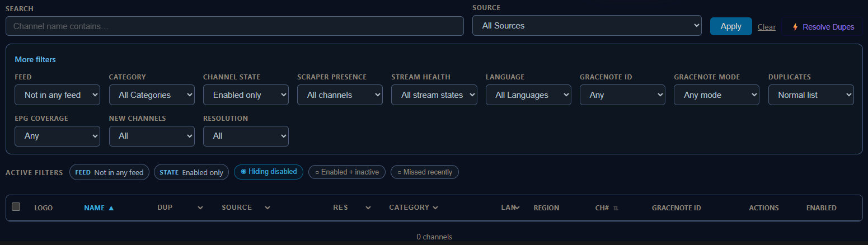This screenshot has width=868, height=245.
Task: Toggle the Enabled + inactive chip
Action: click(347, 172)
